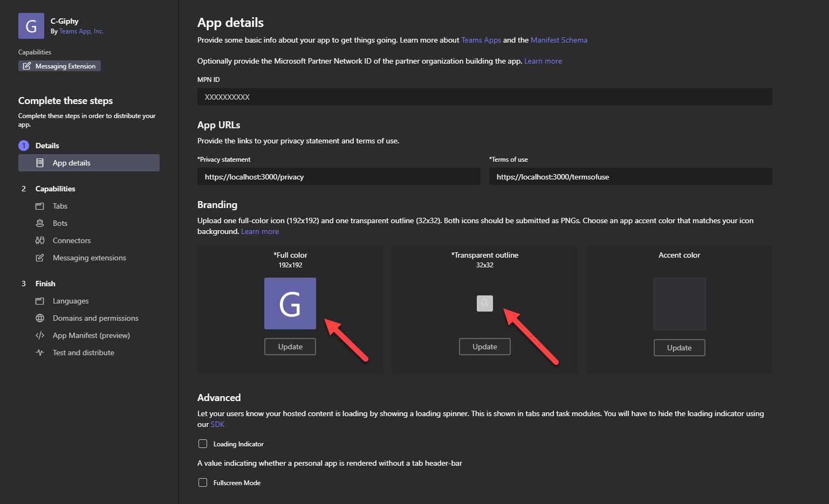The width and height of the screenshot is (829, 504).
Task: Open the Teams Apps link
Action: 481,40
